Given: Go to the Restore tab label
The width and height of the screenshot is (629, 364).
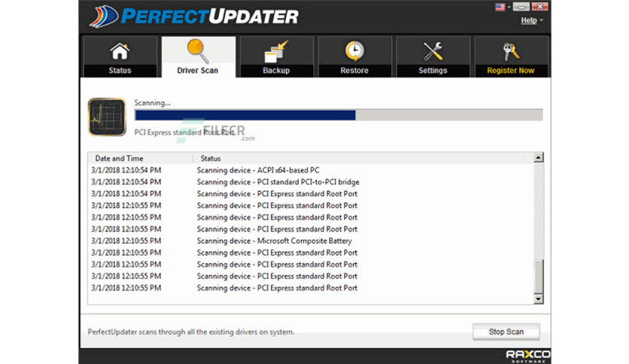Looking at the screenshot, I should [x=354, y=71].
